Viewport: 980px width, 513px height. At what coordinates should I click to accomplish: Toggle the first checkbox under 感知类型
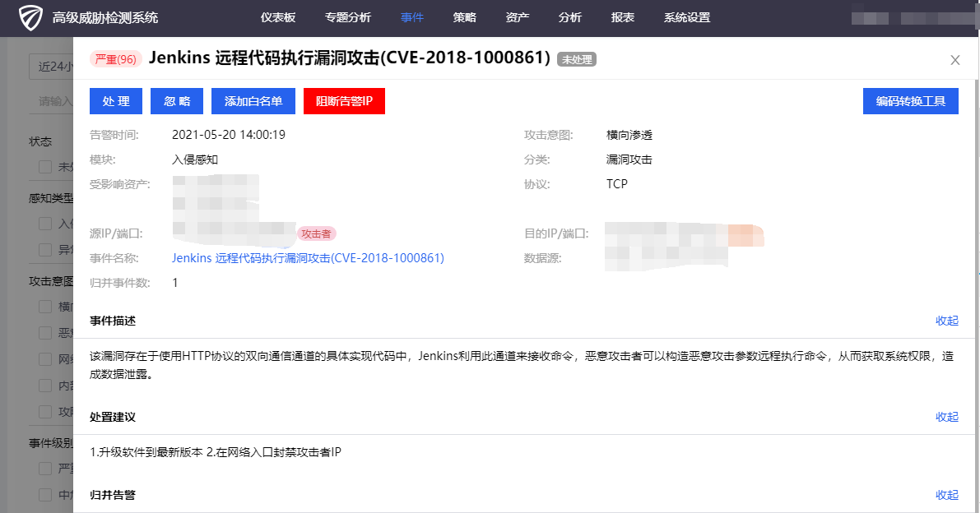45,224
